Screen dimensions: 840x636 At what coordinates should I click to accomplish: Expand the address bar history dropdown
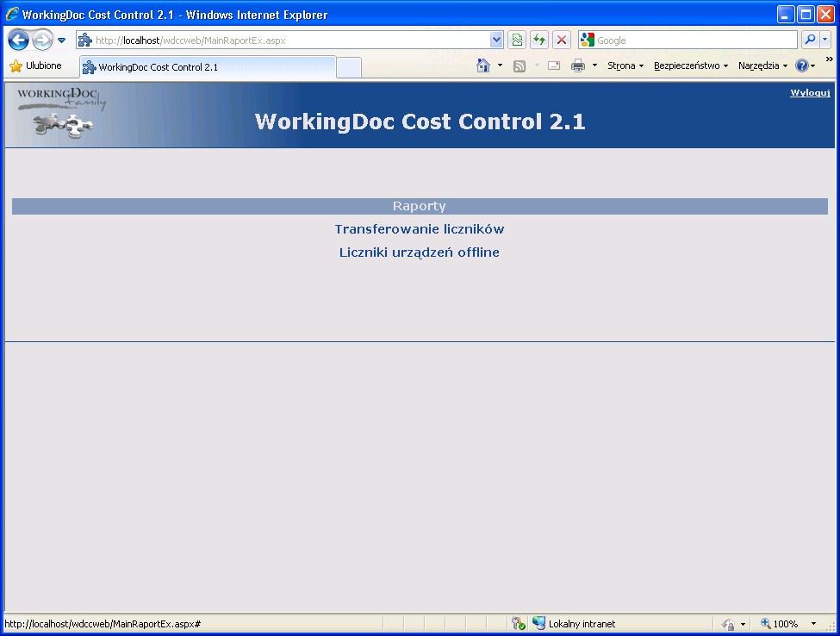(496, 41)
